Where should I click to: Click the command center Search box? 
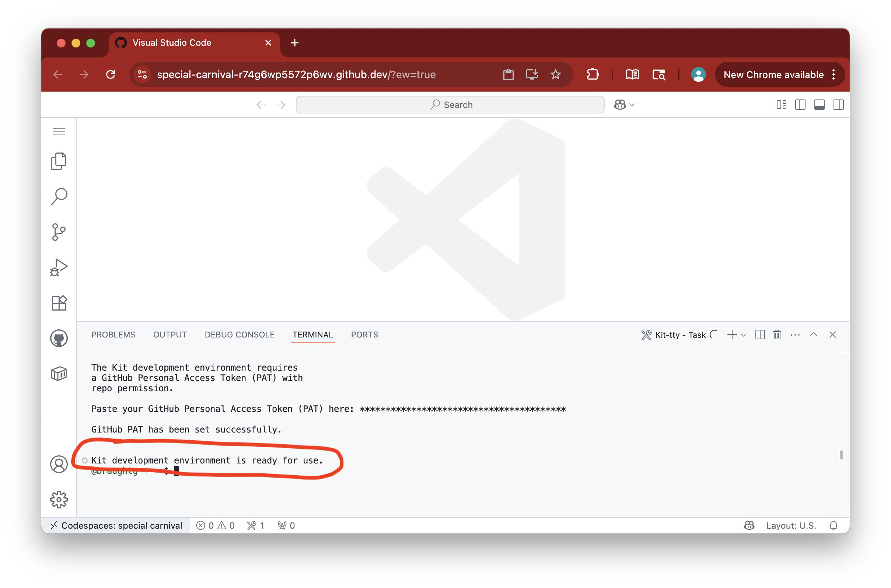(x=450, y=105)
